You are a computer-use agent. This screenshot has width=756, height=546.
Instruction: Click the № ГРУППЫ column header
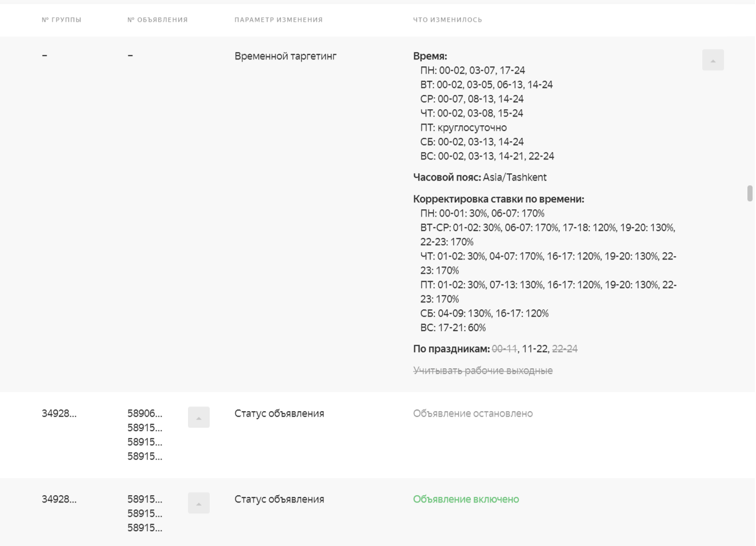[62, 20]
